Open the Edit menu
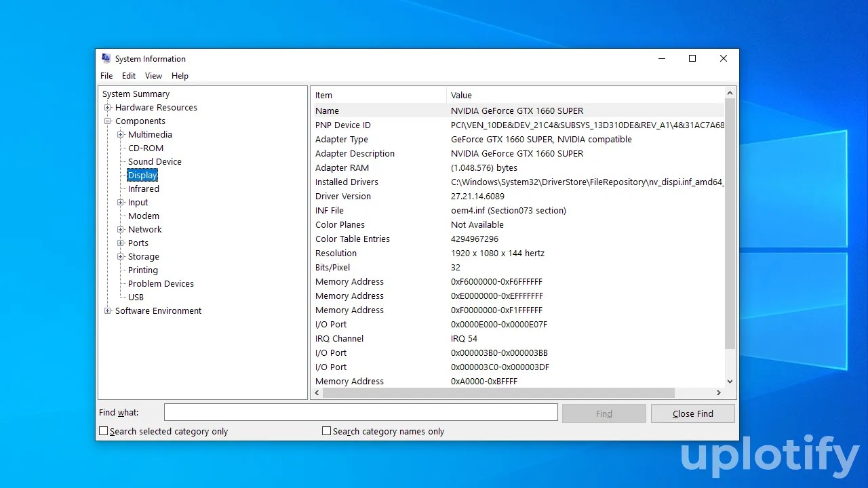Viewport: 868px width, 488px height. coord(129,76)
